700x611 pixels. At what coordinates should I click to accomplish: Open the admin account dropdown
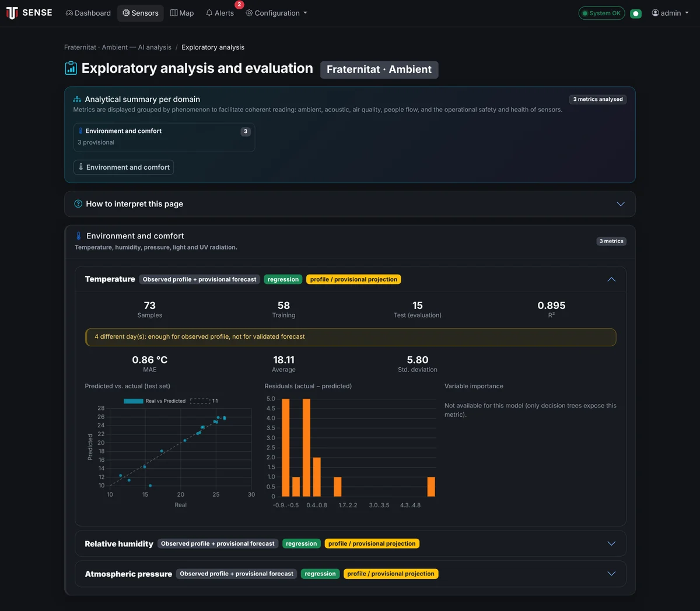click(670, 13)
